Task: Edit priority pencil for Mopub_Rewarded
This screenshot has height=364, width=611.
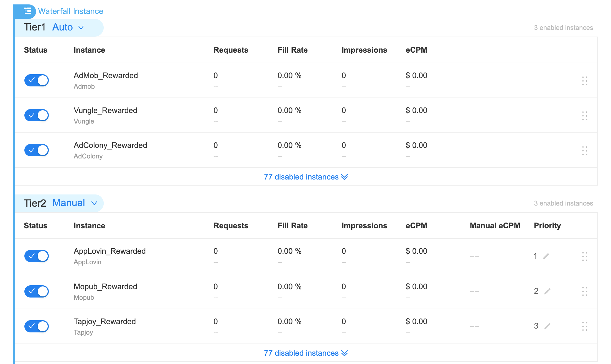Action: [x=547, y=291]
